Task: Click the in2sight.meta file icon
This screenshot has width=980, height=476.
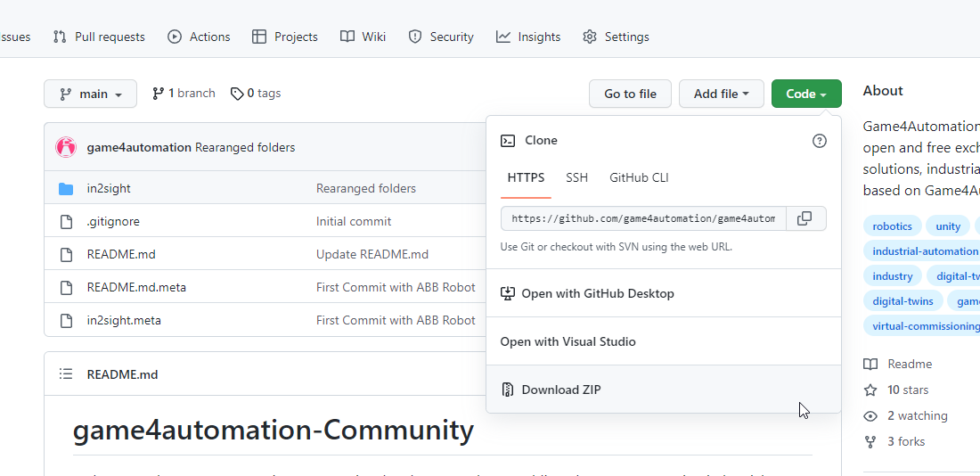Action: click(x=66, y=321)
